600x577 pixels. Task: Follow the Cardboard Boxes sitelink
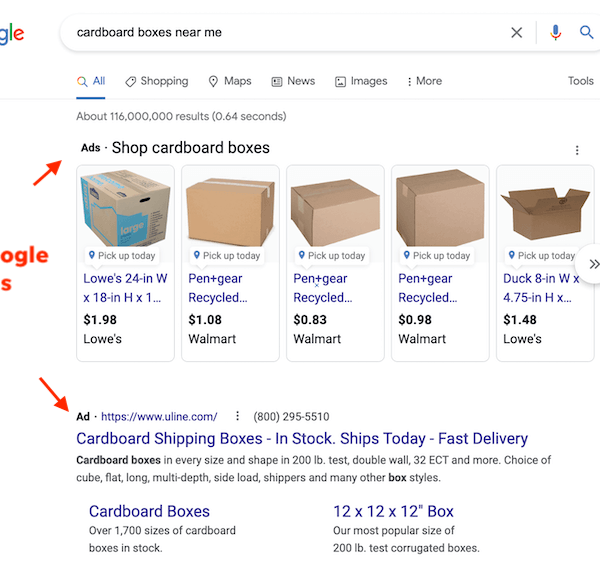click(149, 511)
